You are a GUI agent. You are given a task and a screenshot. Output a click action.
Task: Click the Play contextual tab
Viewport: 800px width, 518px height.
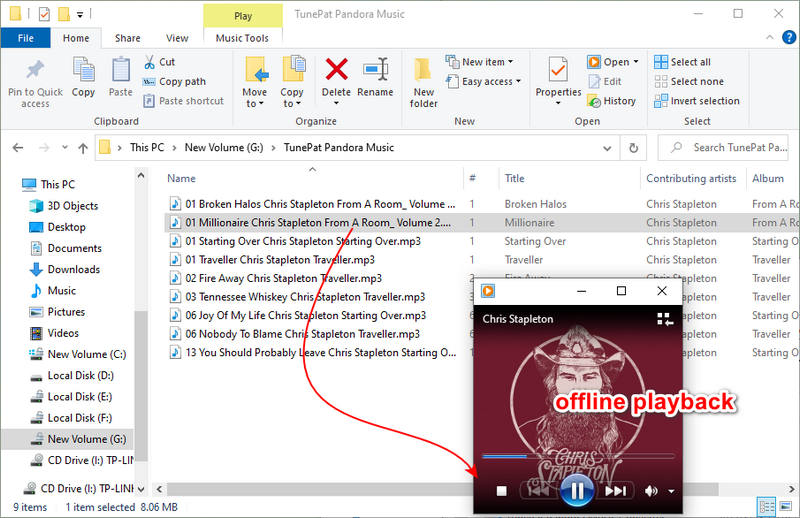243,16
